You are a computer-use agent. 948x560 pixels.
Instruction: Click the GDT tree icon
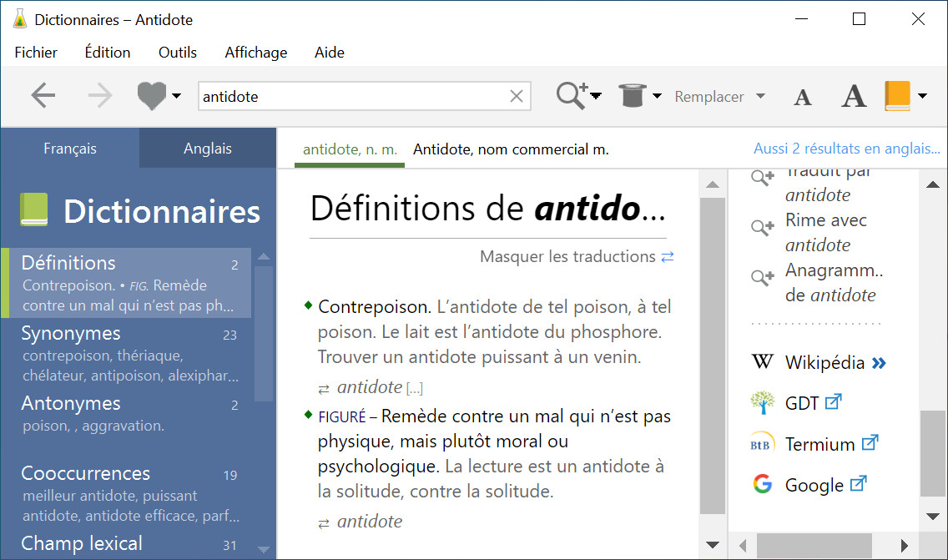[x=763, y=402]
